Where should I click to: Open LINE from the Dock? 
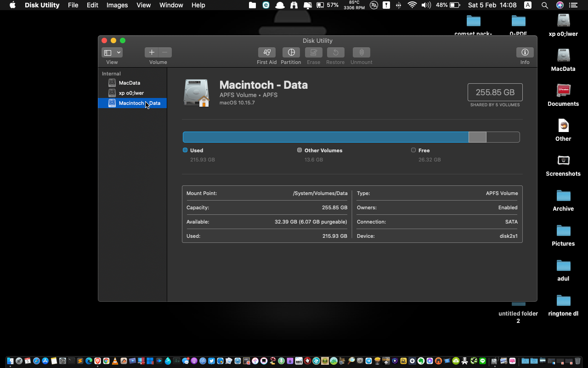(482, 361)
